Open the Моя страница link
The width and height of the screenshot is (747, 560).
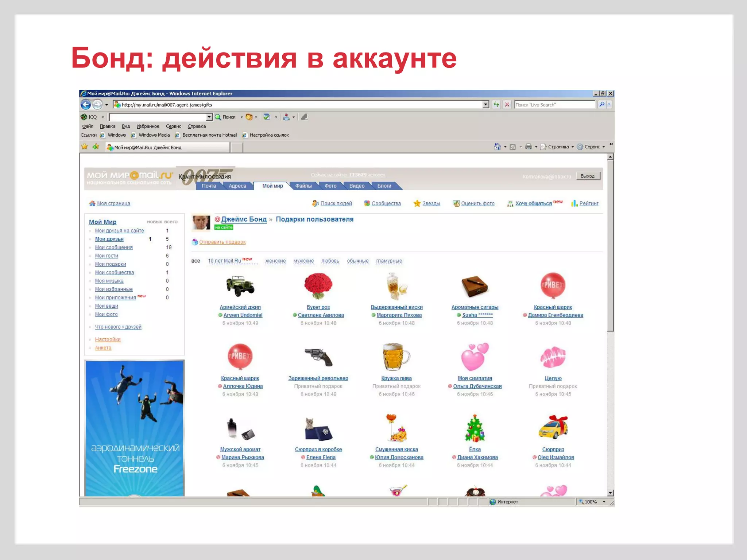[113, 203]
